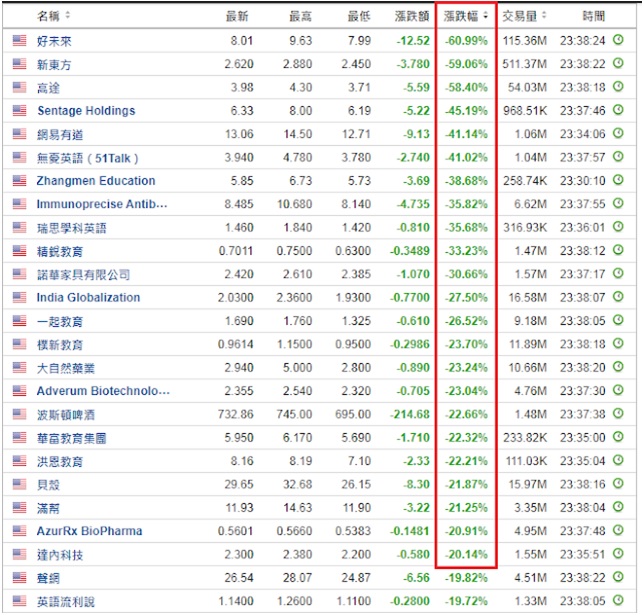Open the 聲網 stock link

point(48,578)
